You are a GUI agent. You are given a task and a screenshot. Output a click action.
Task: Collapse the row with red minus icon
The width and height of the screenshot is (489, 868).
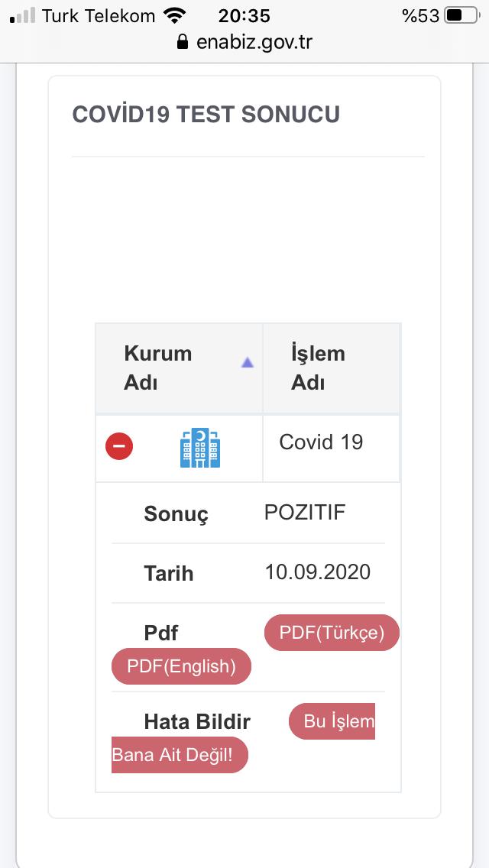tap(119, 446)
